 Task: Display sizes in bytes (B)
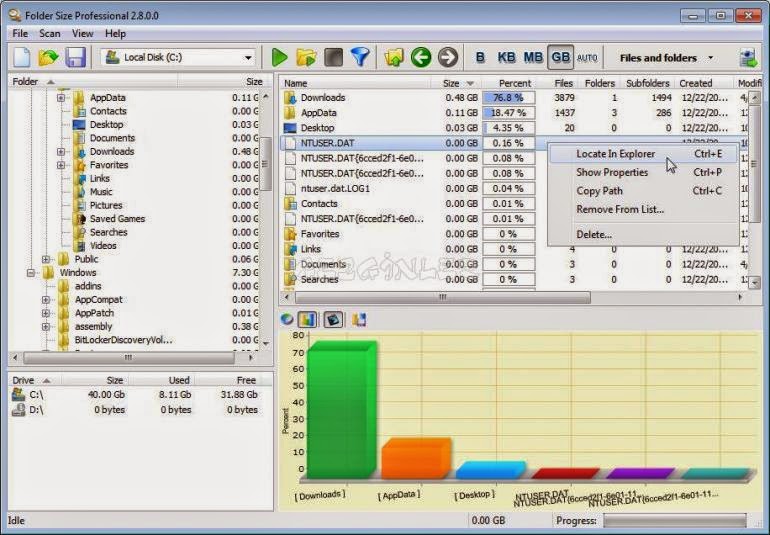tap(480, 57)
